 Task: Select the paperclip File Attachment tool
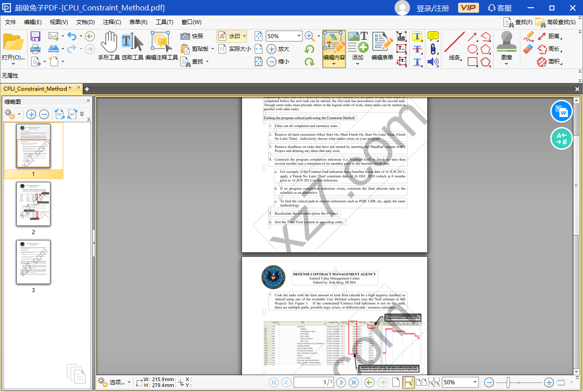click(433, 49)
